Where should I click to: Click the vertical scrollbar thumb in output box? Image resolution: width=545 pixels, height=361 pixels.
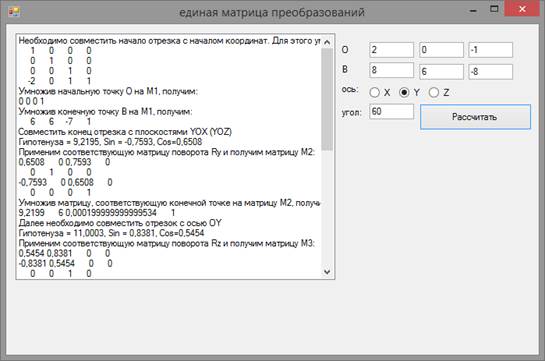327,99
